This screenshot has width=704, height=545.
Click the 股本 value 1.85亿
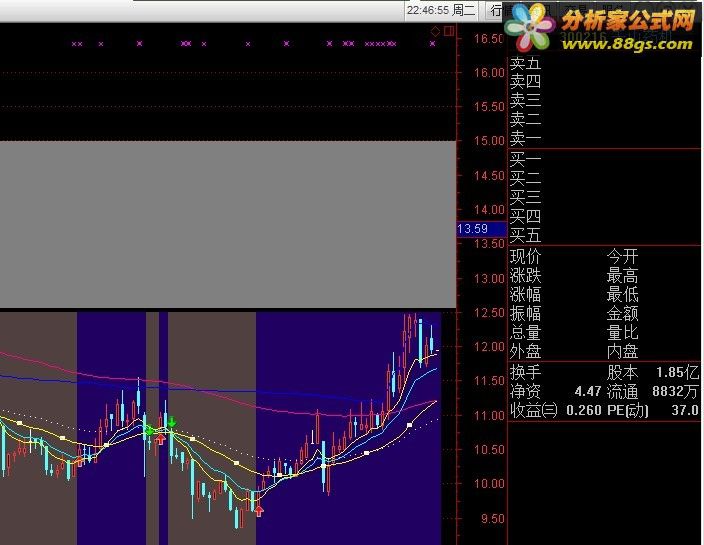tap(677, 372)
